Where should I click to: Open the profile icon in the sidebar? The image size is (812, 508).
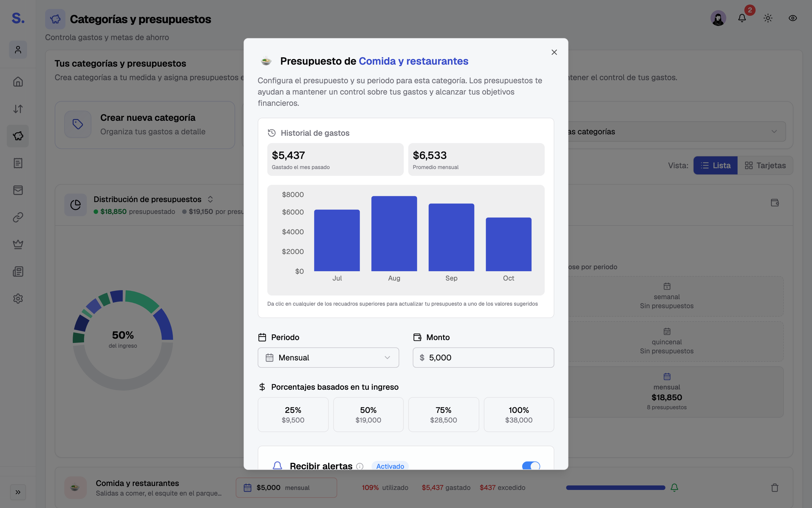coord(18,50)
